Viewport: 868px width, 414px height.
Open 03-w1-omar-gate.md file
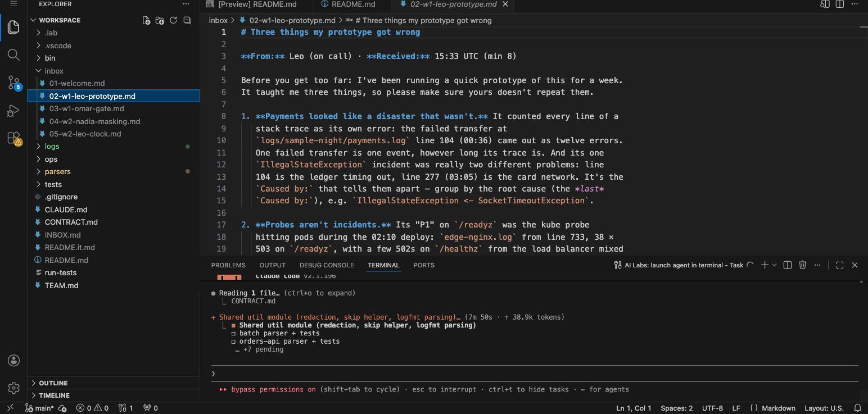point(87,108)
